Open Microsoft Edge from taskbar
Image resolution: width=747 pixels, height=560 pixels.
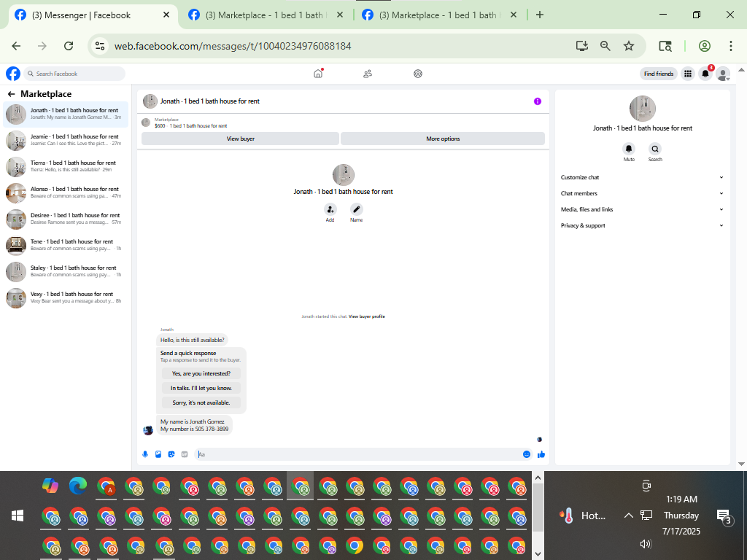click(78, 486)
